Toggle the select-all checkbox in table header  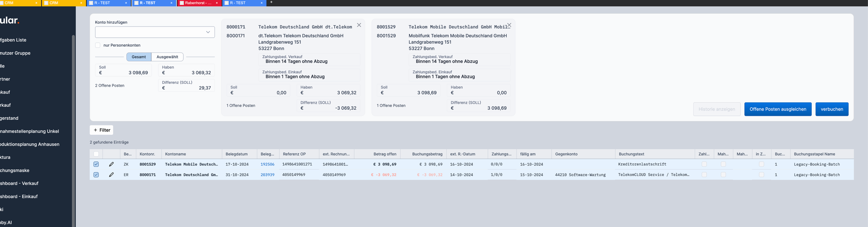click(96, 154)
